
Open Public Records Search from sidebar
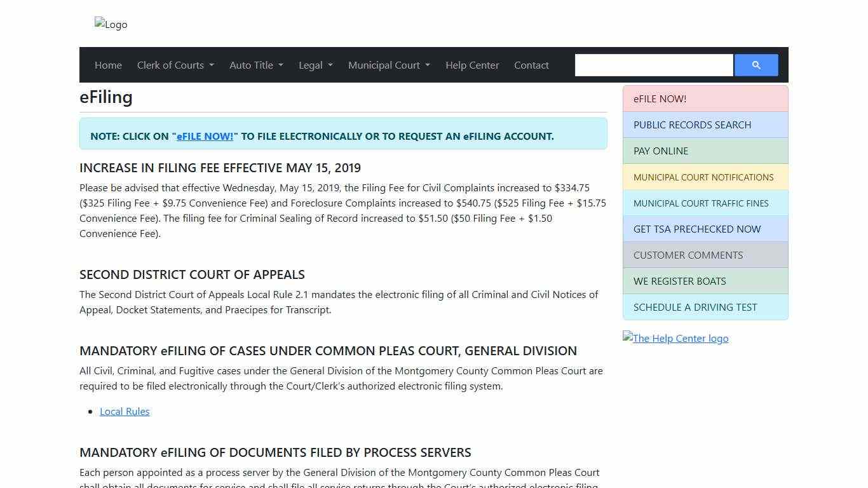(x=705, y=125)
